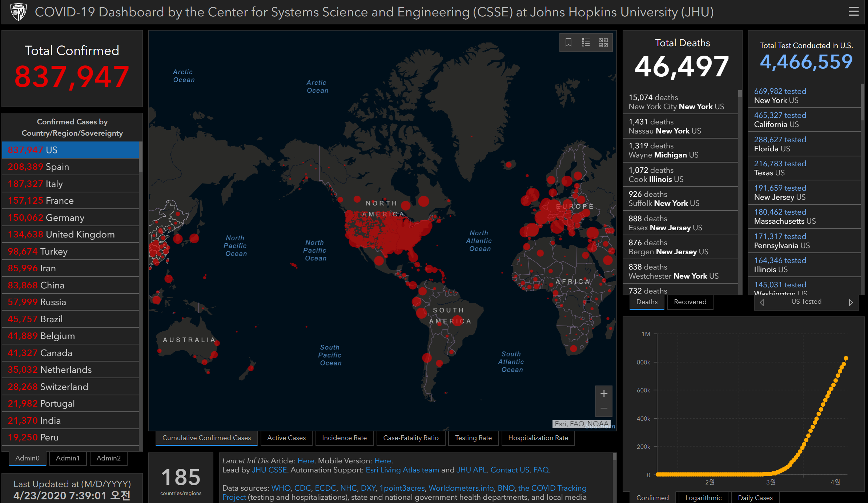Open the basemap gallery grid icon
This screenshot has width=868, height=503.
603,43
